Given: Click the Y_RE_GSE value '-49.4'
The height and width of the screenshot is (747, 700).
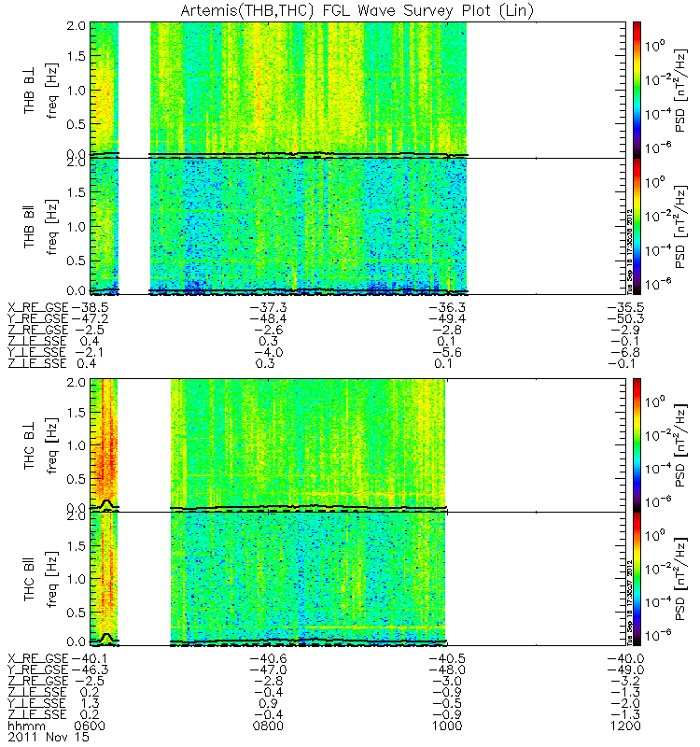Looking at the screenshot, I should pyautogui.click(x=447, y=318).
